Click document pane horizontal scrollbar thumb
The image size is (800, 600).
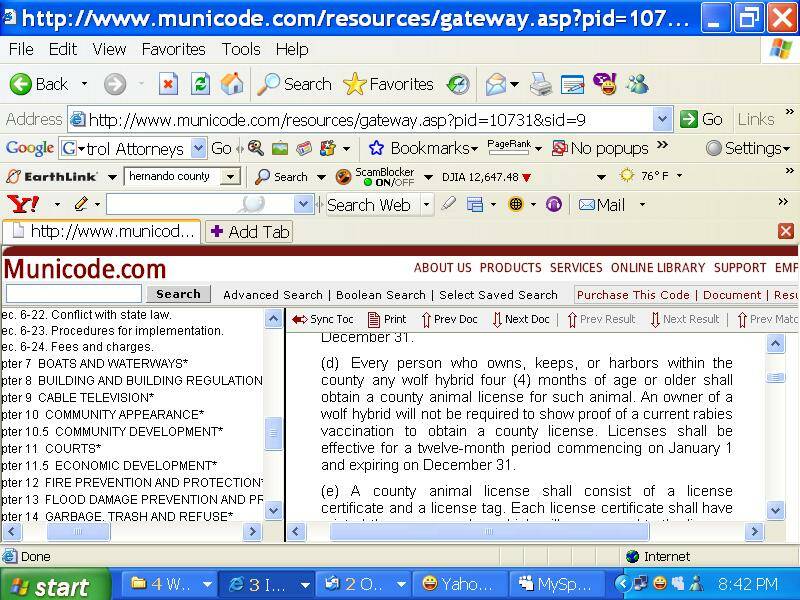(x=489, y=532)
